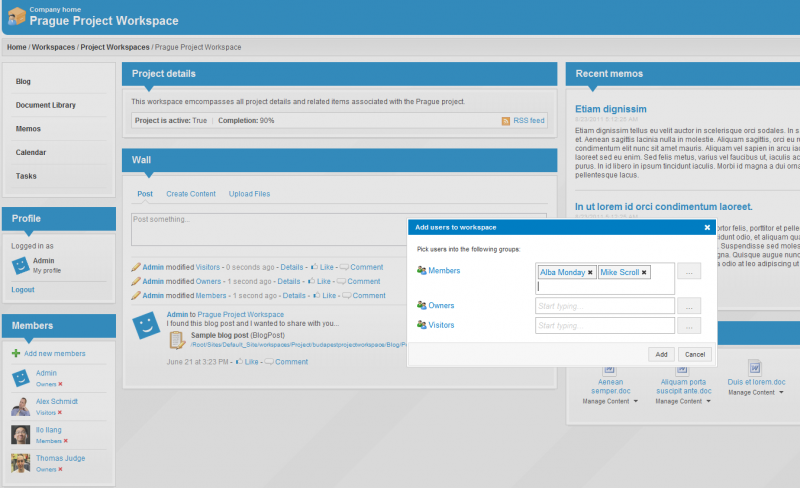
Task: Click smiley avatar of the wall blog post
Action: pyautogui.click(x=146, y=325)
